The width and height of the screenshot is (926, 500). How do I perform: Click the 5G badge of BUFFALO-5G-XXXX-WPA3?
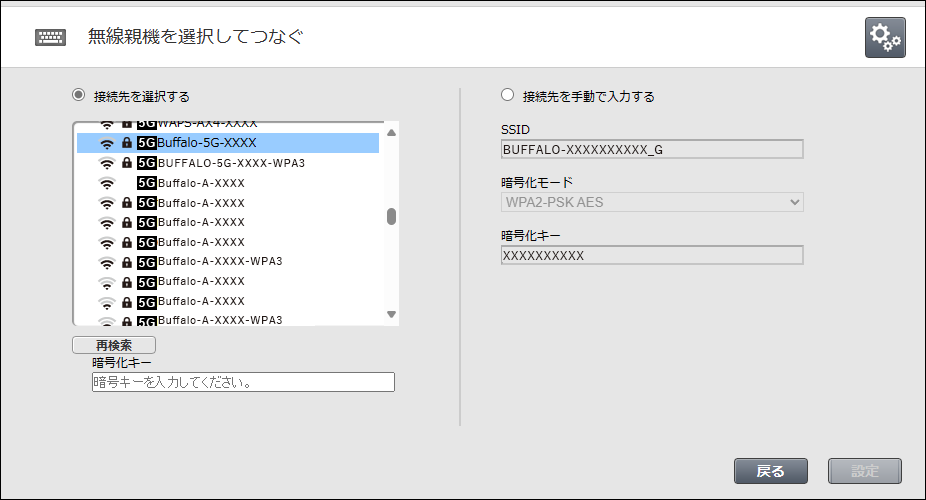click(146, 163)
